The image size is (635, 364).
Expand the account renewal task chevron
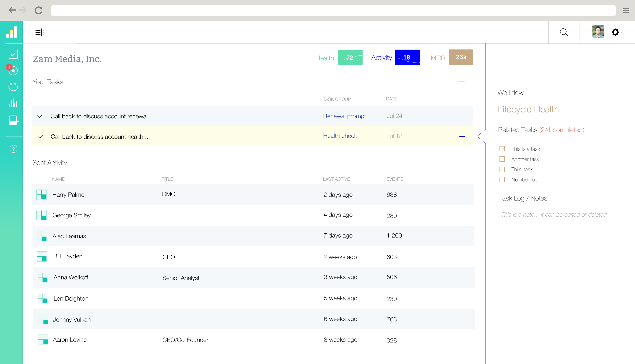tap(39, 116)
